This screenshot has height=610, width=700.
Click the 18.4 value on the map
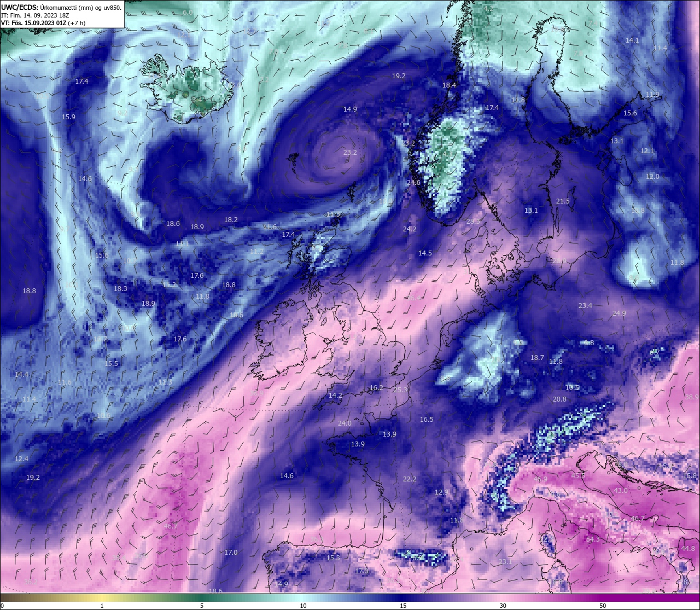pyautogui.click(x=449, y=85)
